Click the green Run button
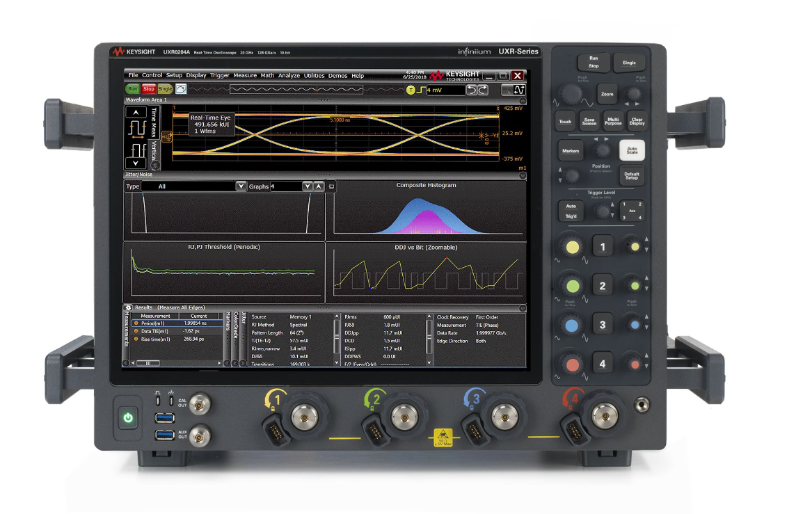The height and width of the screenshot is (514, 812). pos(134,89)
